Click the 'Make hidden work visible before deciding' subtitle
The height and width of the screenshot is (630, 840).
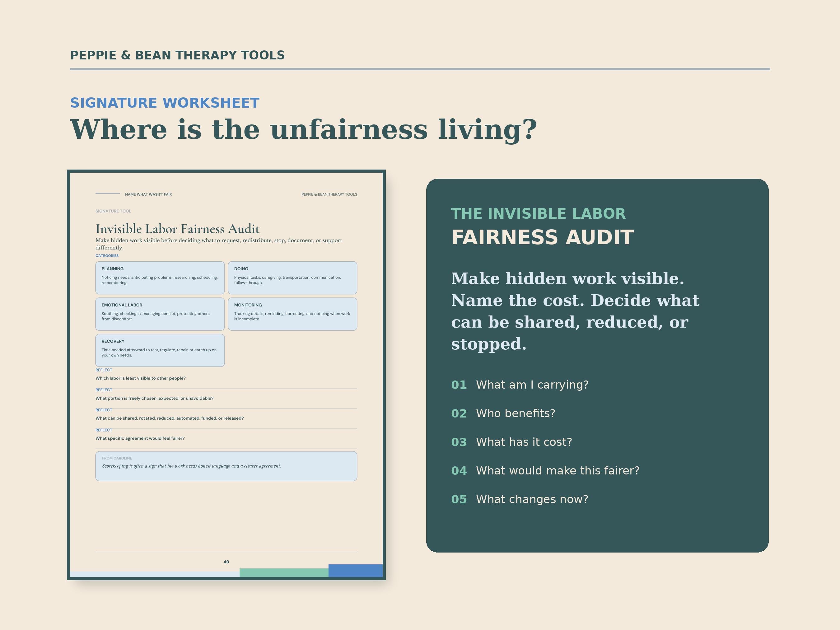coord(219,244)
